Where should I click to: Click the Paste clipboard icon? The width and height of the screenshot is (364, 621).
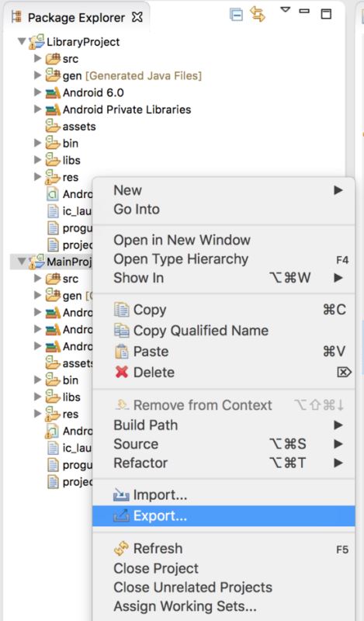click(122, 352)
